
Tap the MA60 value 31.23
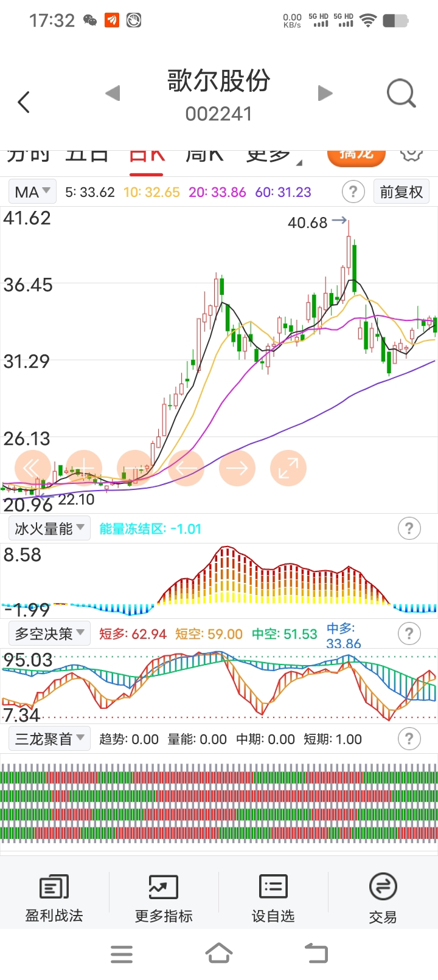tap(283, 192)
